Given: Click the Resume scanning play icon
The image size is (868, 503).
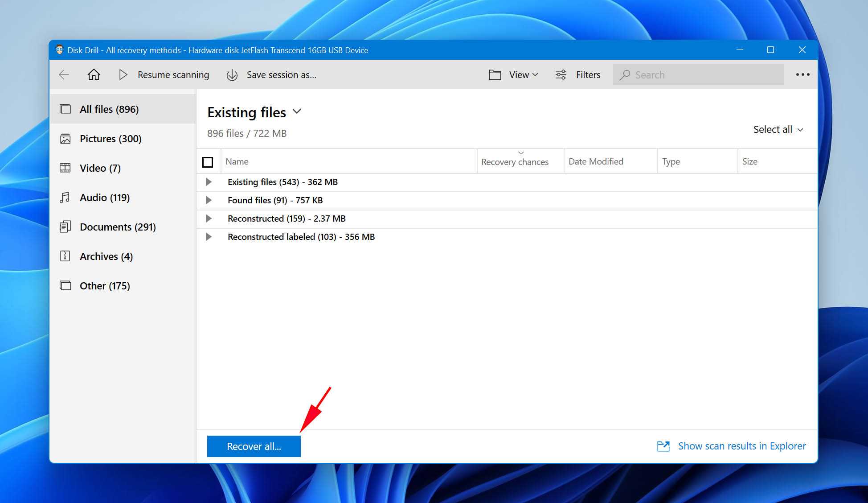Looking at the screenshot, I should 122,74.
